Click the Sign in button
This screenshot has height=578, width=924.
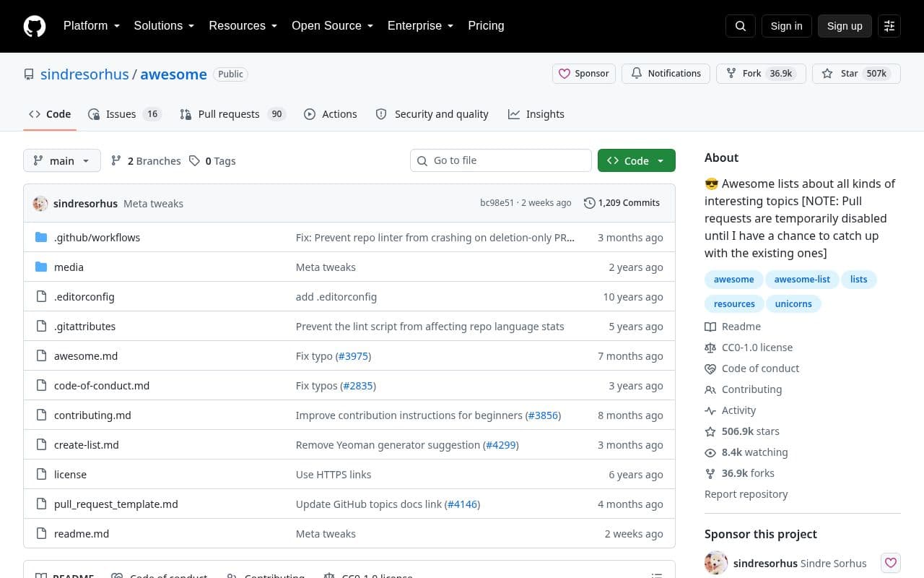coord(786,26)
